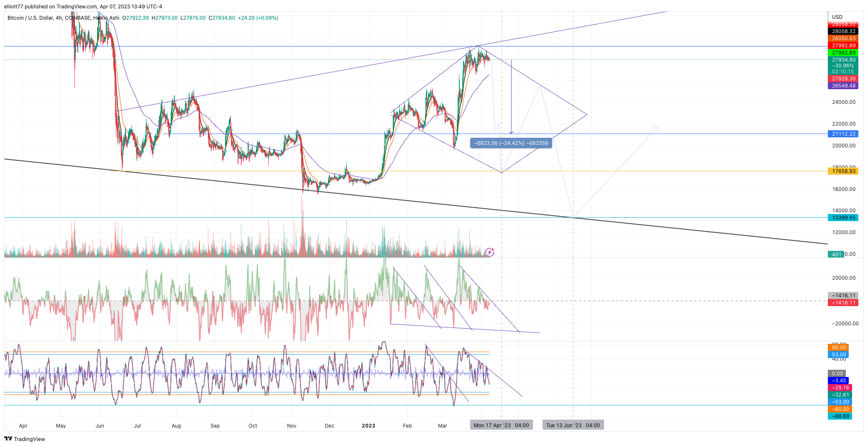
Task: Click the pink −29.16 oscillator label
Action: tap(840, 388)
